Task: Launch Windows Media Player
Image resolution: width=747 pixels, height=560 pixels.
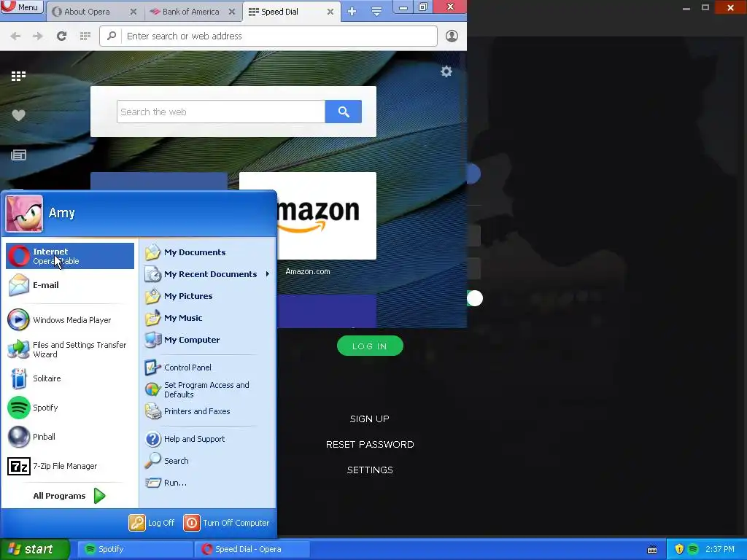Action: [x=70, y=320]
